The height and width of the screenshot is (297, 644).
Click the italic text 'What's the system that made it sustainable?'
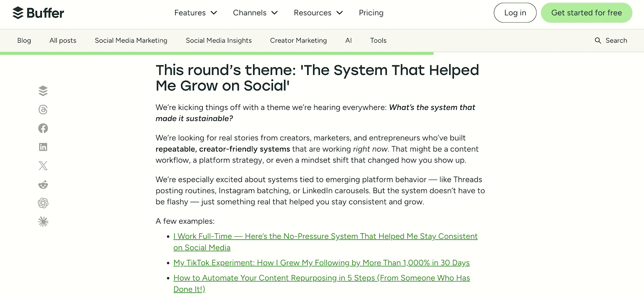point(315,113)
